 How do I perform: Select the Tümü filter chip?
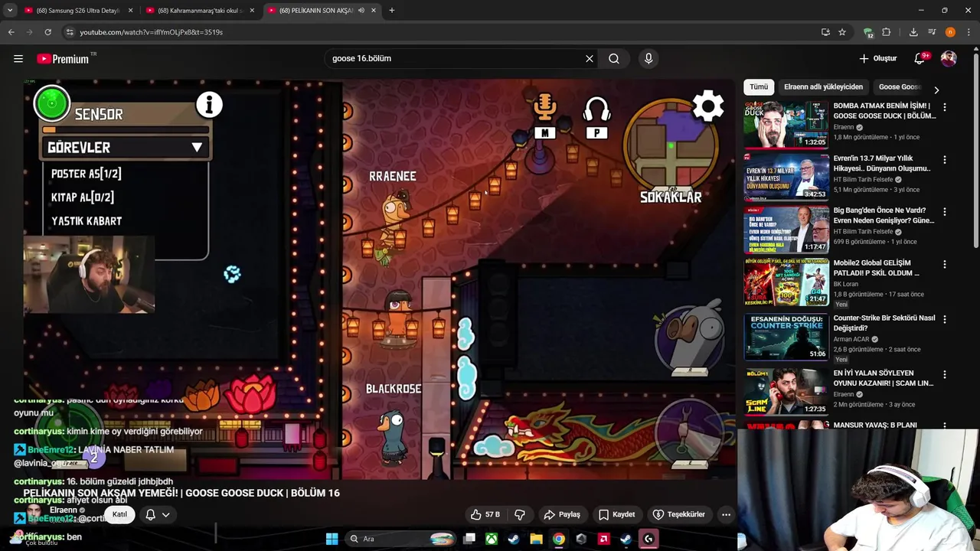pyautogui.click(x=759, y=87)
